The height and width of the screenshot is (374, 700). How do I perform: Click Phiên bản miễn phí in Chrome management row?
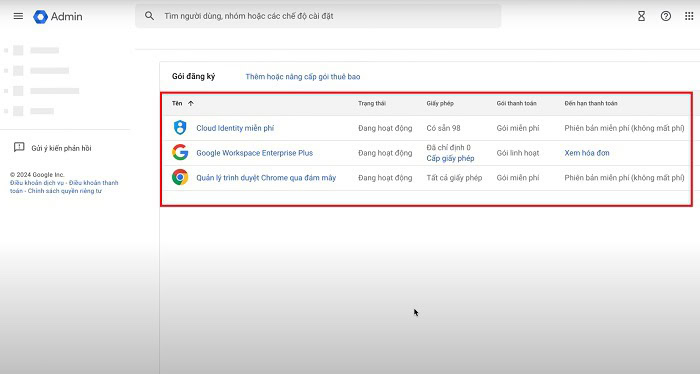624,178
